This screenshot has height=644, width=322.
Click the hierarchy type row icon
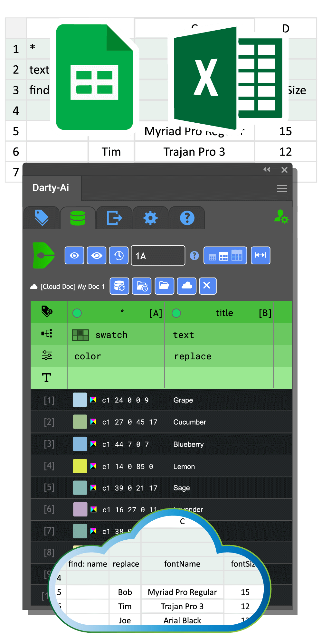tap(47, 334)
